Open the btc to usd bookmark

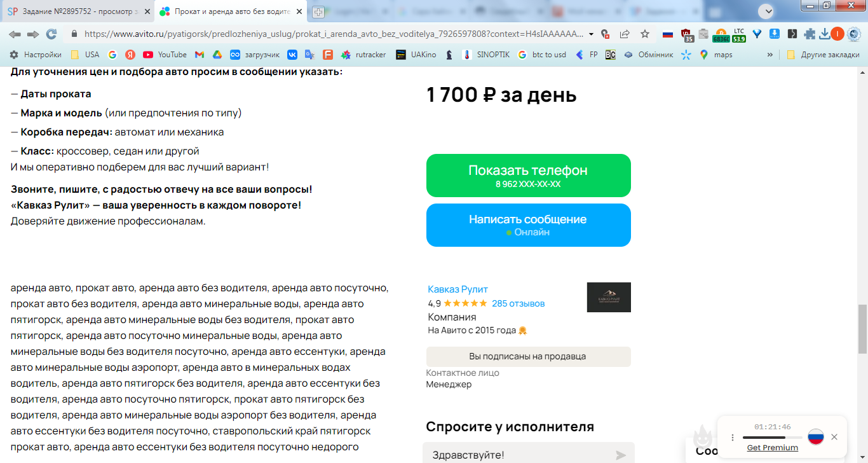click(542, 55)
